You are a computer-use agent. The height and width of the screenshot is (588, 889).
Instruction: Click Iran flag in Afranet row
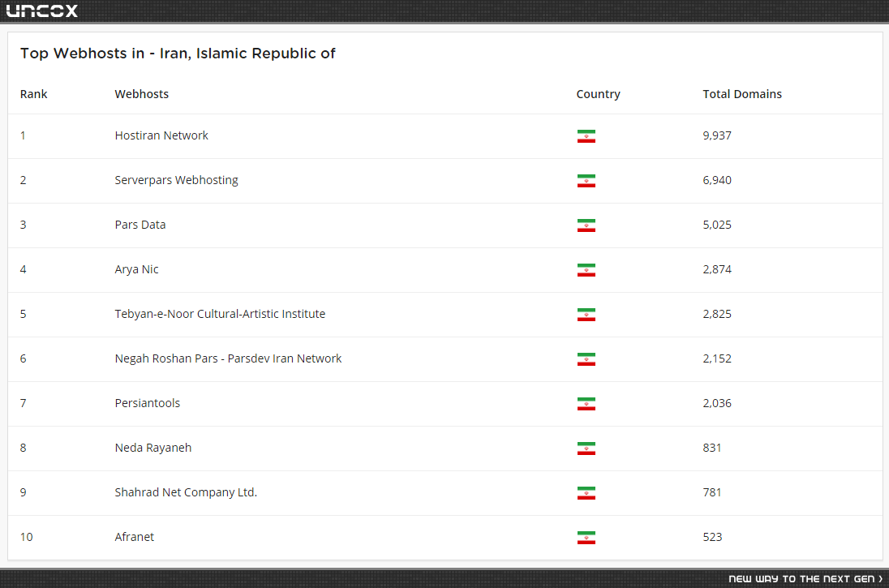pos(586,538)
